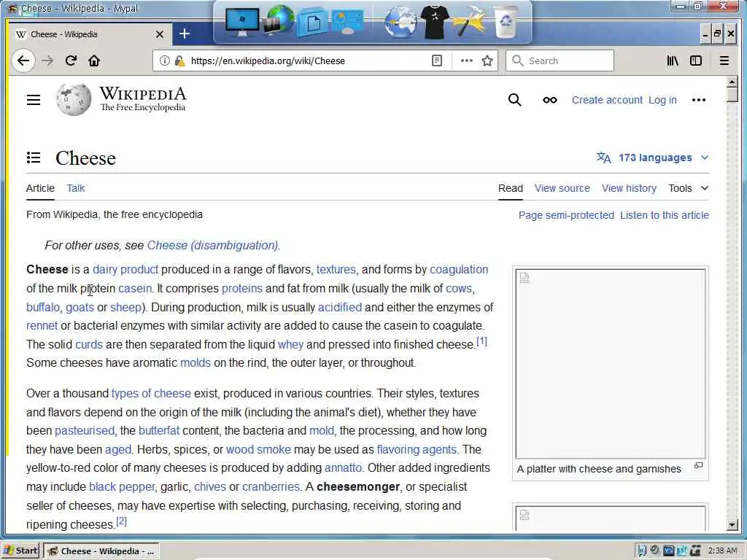Close the Cheese - Wikipedia tab
This screenshot has width=747, height=560.
(x=160, y=34)
